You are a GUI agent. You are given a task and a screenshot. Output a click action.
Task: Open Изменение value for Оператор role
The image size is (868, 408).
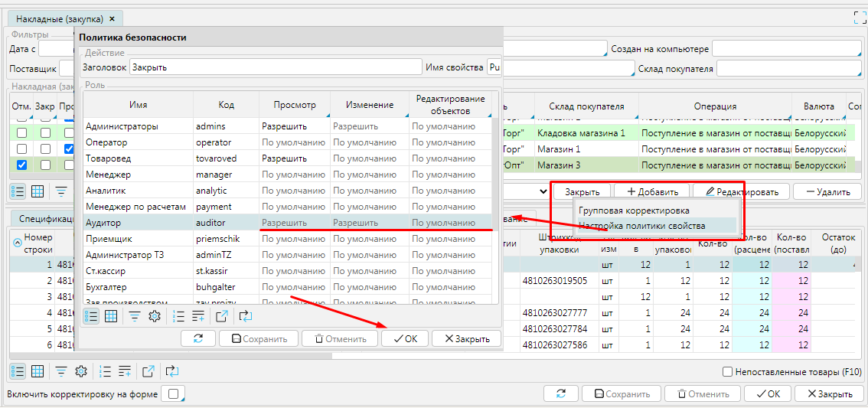click(x=368, y=142)
